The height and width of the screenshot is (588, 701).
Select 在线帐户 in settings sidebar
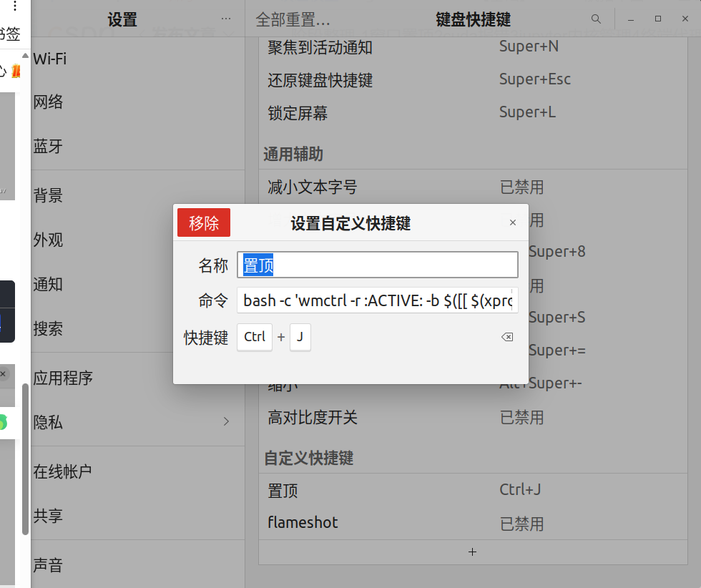point(138,471)
